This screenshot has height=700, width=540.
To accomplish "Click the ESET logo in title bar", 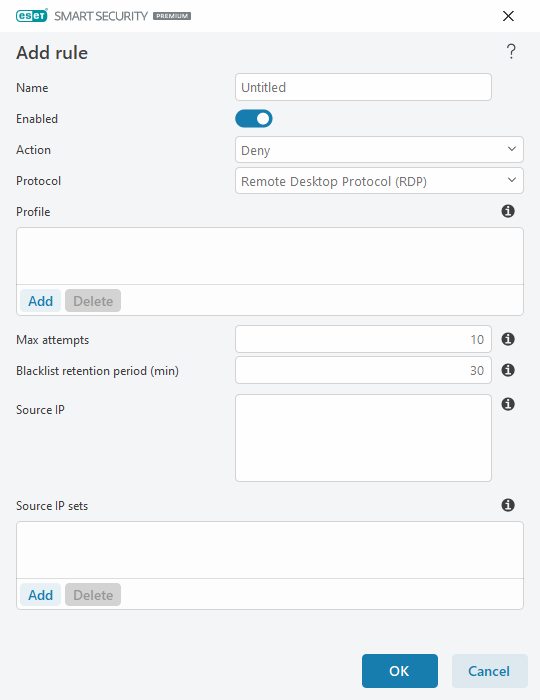I will tap(32, 16).
